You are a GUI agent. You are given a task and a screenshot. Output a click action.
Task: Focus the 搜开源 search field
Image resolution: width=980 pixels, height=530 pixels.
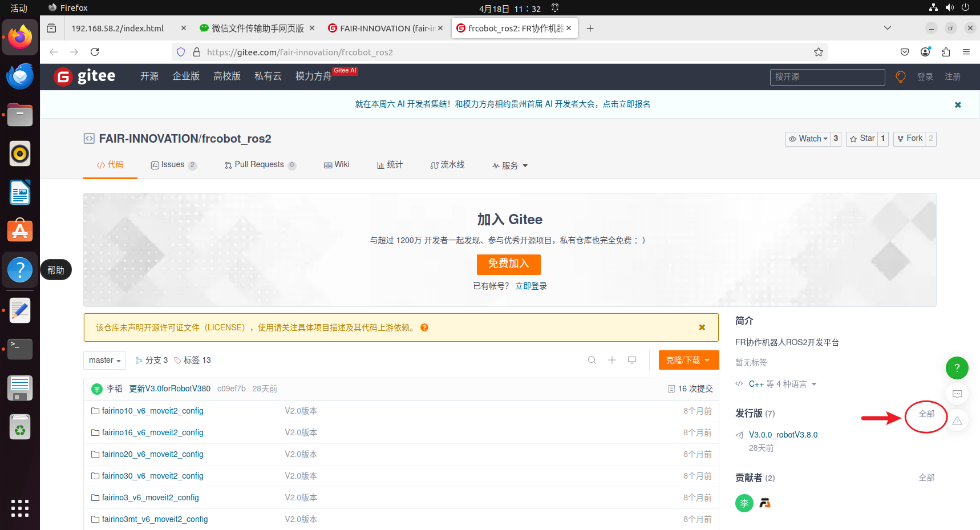click(x=828, y=77)
